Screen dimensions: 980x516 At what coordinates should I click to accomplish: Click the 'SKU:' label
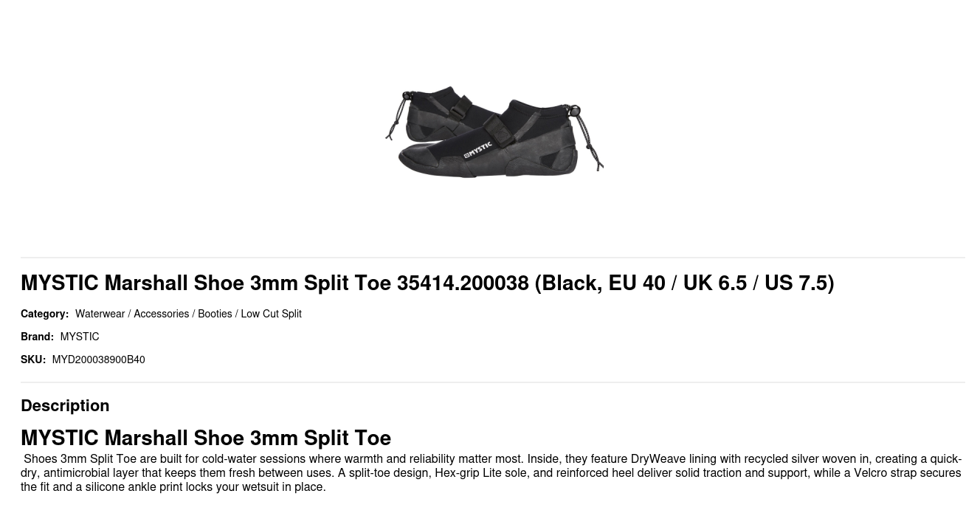tap(33, 360)
